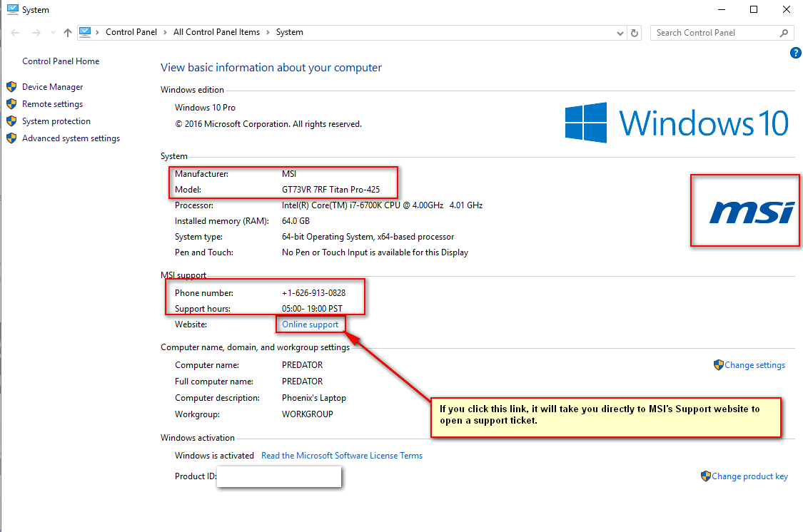Close the System window
Viewport: 803px width, 532px height.
click(787, 10)
